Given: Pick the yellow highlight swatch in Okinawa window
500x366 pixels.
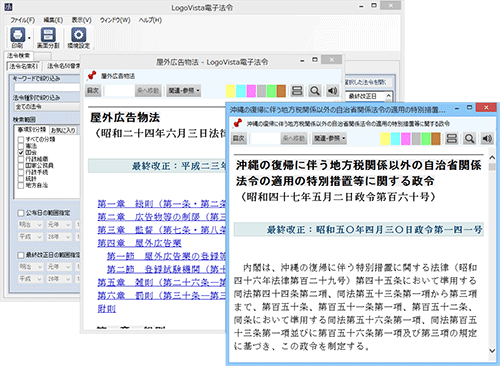Looking at the screenshot, I should point(385,139).
